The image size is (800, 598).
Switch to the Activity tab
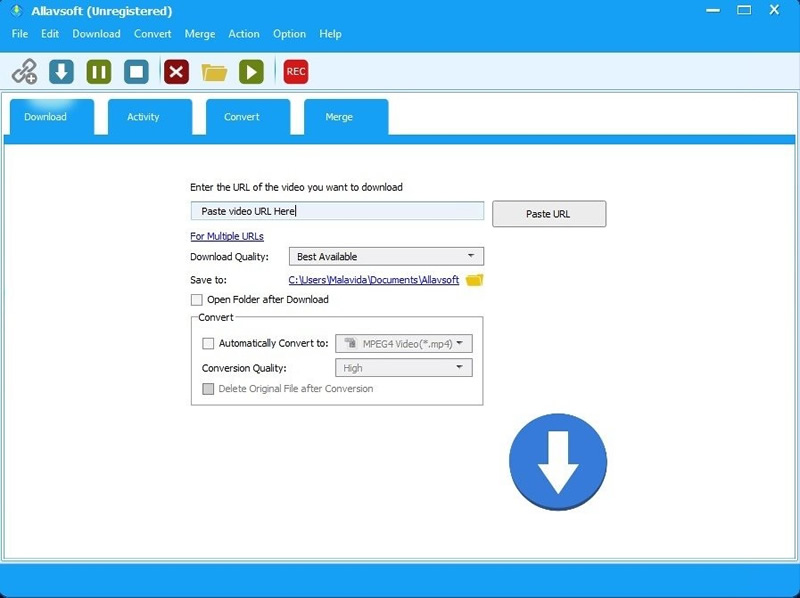pos(150,117)
